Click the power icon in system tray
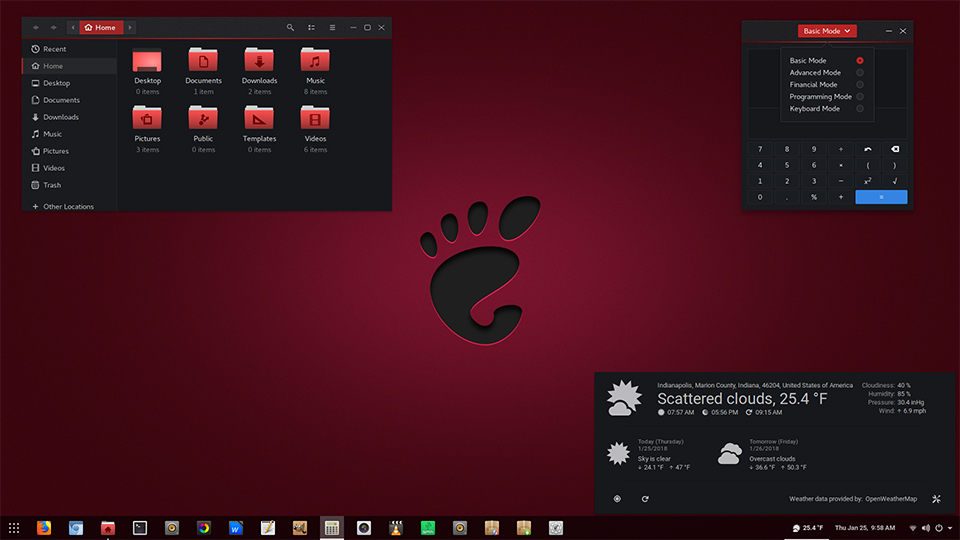This screenshot has height=540, width=960. 939,528
